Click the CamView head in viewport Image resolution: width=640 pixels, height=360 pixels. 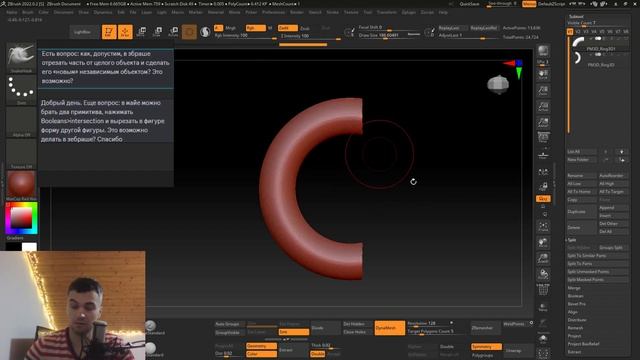tap(498, 85)
